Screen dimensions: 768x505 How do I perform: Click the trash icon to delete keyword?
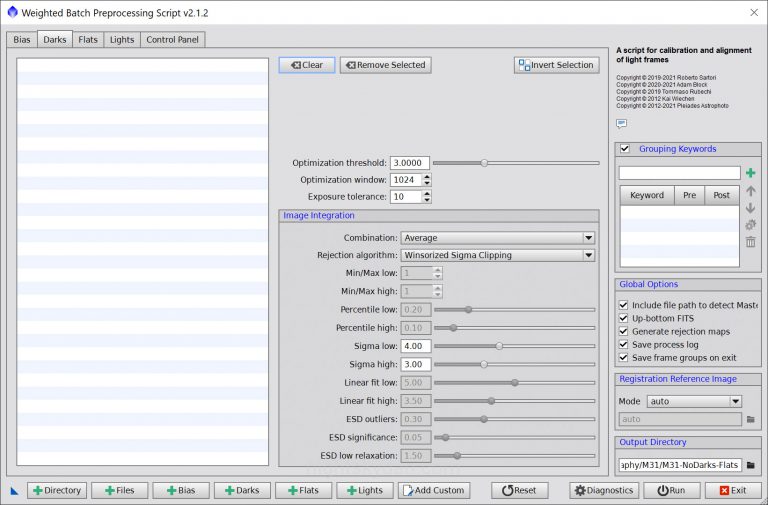click(x=750, y=242)
